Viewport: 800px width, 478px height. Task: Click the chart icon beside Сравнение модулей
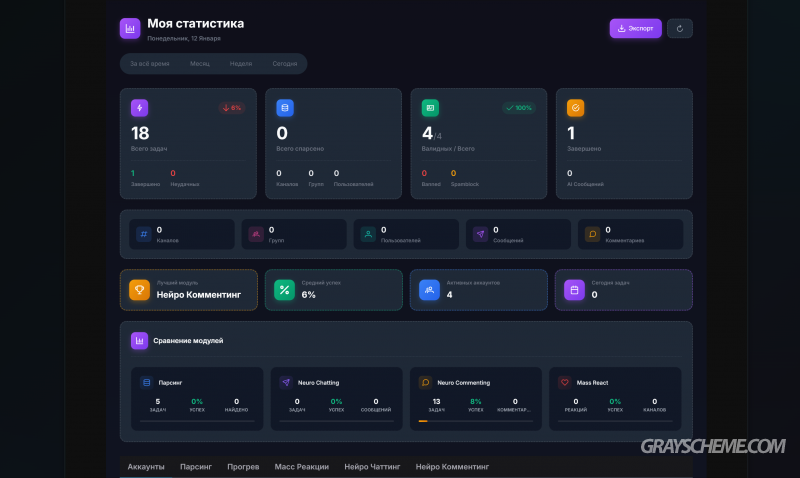click(x=140, y=341)
